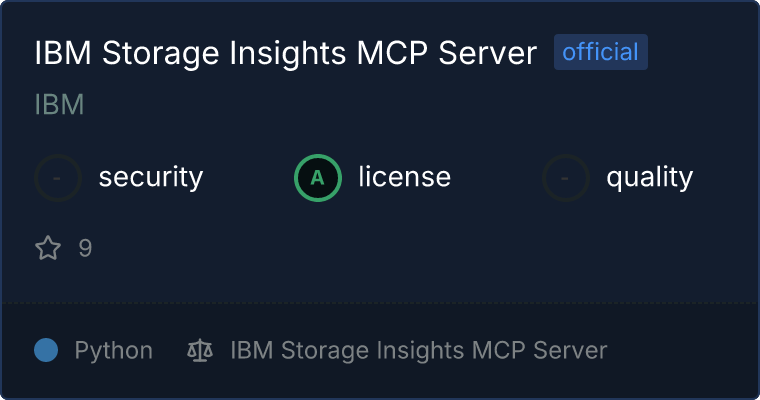Viewport: 760px width, 400px height.
Task: Click the blue Python language dot
Action: pos(46,350)
